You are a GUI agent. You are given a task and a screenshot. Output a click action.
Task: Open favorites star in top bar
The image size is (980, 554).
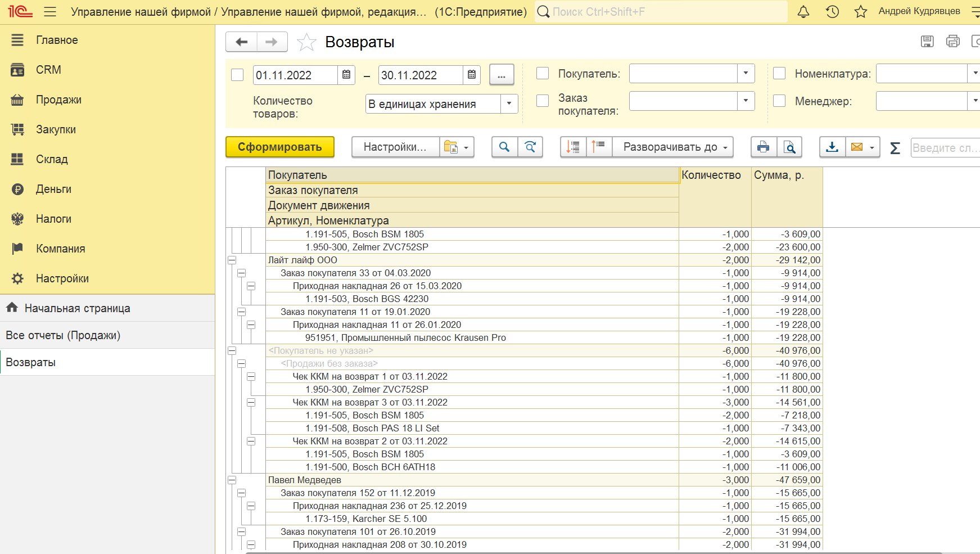[861, 11]
